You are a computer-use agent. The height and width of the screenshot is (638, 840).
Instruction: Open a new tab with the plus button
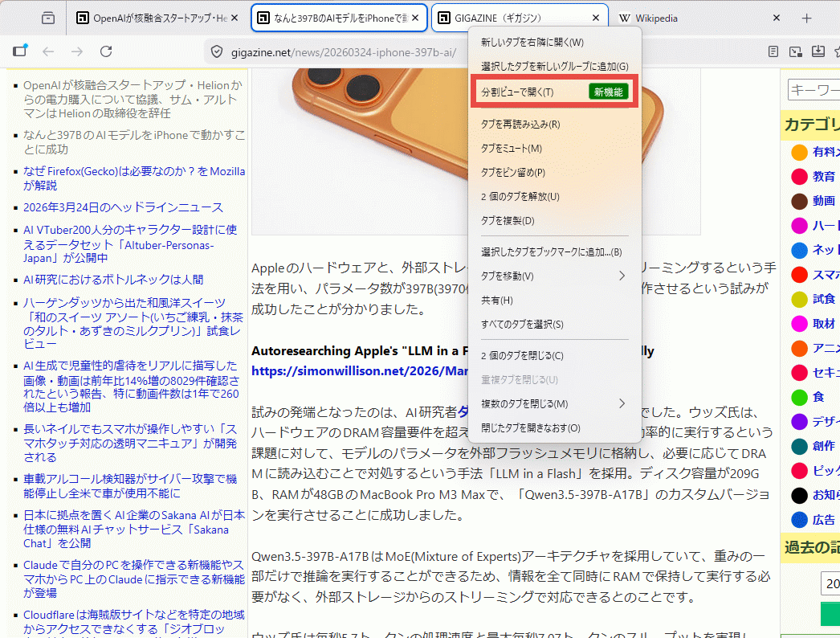tap(807, 18)
